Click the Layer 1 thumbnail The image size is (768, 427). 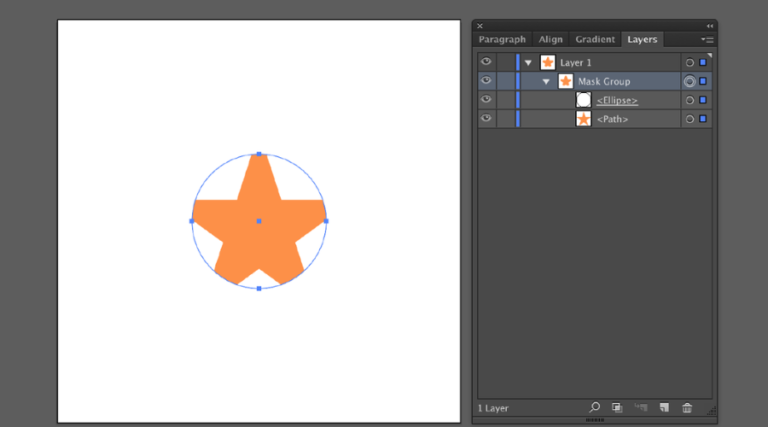point(548,62)
